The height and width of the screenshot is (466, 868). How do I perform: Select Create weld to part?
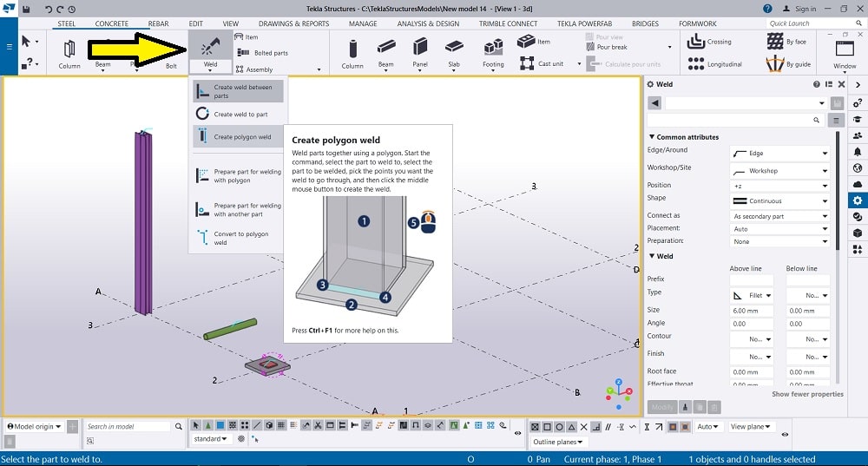tap(240, 114)
